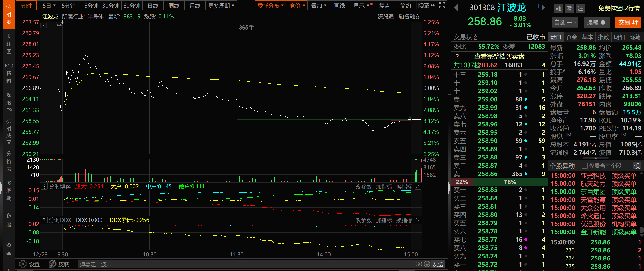644x271 pixels.
Task: Go to next stock with right arrow
Action: [543, 8]
